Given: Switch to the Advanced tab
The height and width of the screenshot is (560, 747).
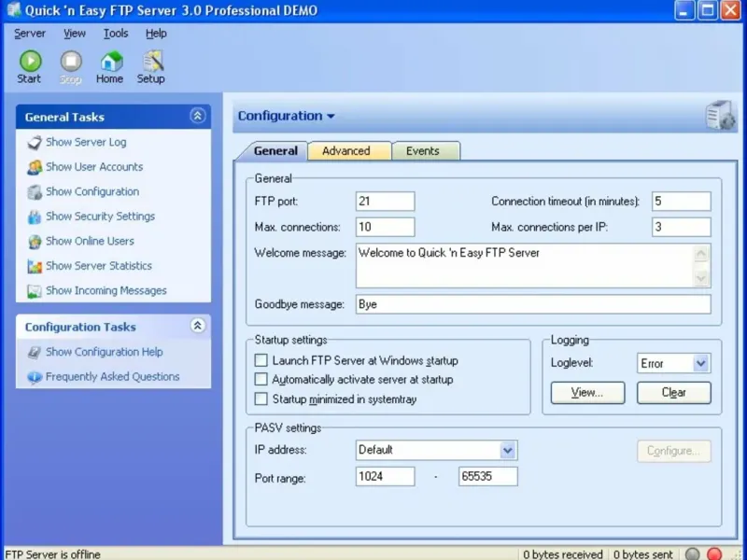Looking at the screenshot, I should [x=349, y=151].
